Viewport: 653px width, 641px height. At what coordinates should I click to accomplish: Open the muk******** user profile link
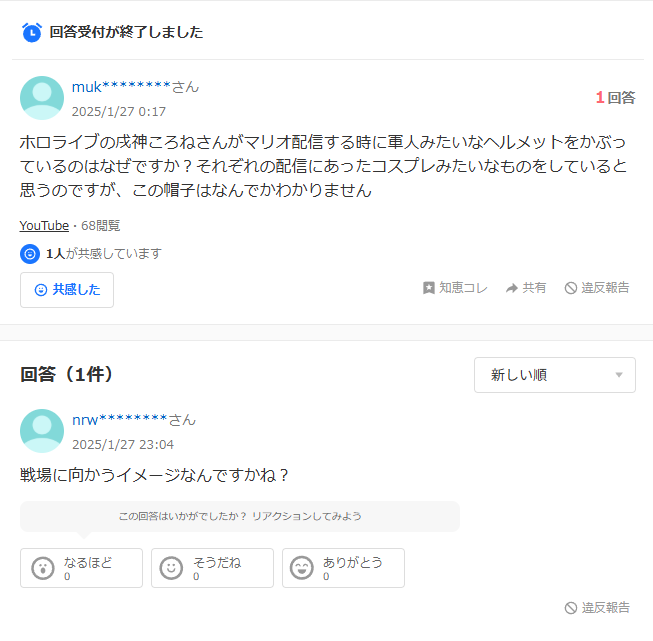[x=135, y=87]
